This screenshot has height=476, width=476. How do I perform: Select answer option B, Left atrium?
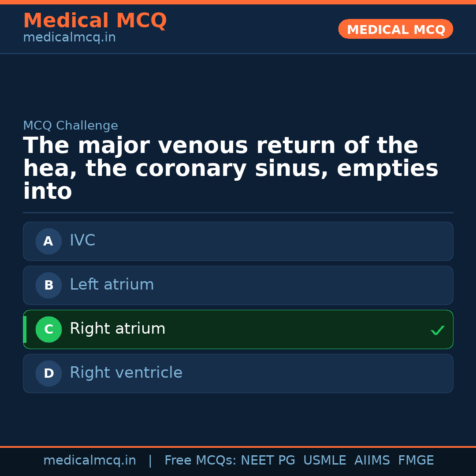[x=238, y=285]
